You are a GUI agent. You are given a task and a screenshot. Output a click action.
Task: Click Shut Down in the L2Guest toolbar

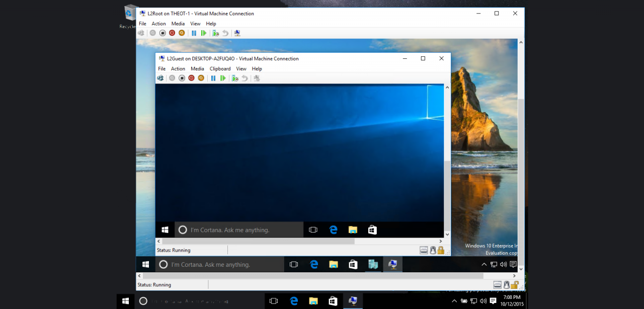coord(191,78)
